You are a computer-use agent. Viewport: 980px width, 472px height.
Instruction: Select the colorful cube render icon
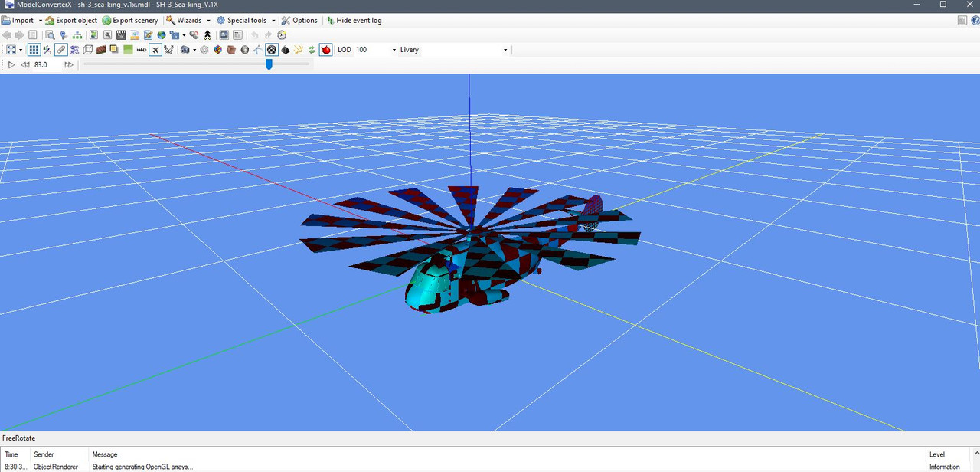(217, 50)
